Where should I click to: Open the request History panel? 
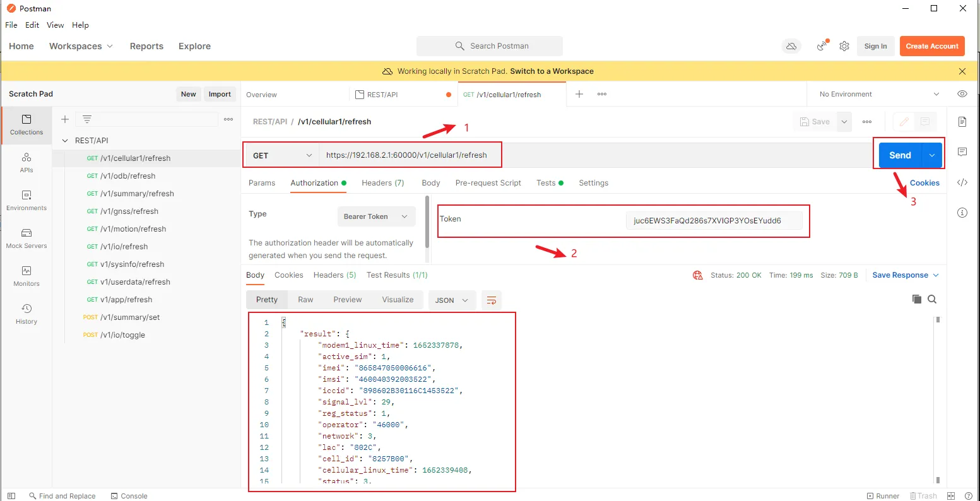27,314
